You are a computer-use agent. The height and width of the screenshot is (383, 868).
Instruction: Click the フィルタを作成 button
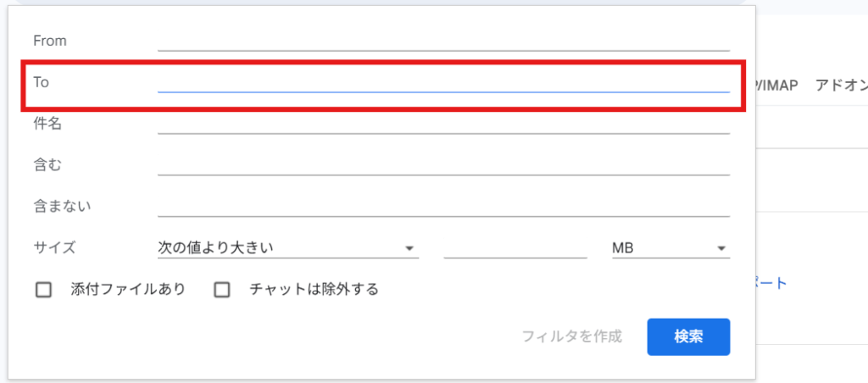point(571,336)
